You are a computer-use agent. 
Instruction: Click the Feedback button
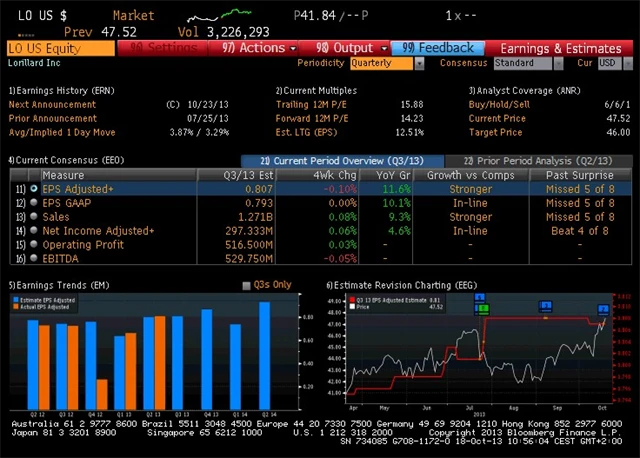438,47
